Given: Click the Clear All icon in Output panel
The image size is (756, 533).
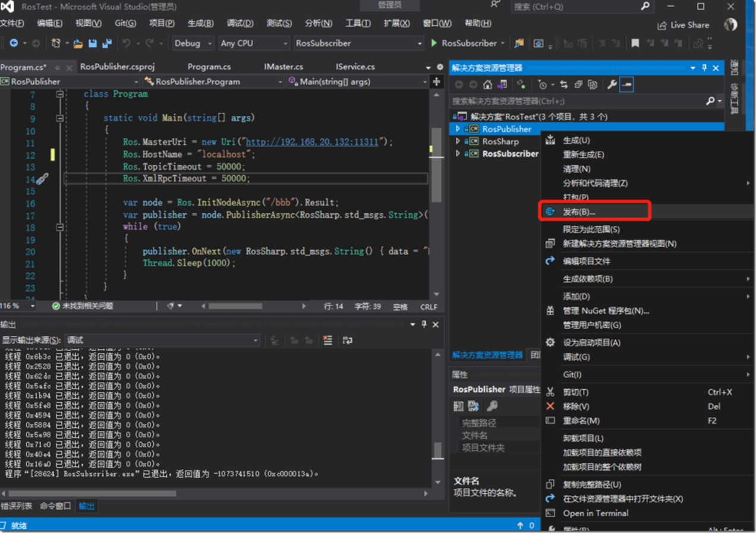Looking at the screenshot, I should coord(327,340).
